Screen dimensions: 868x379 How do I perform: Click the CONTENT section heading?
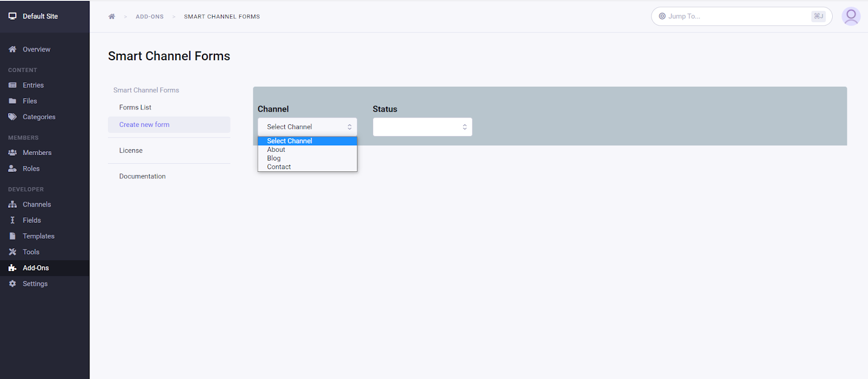point(23,70)
